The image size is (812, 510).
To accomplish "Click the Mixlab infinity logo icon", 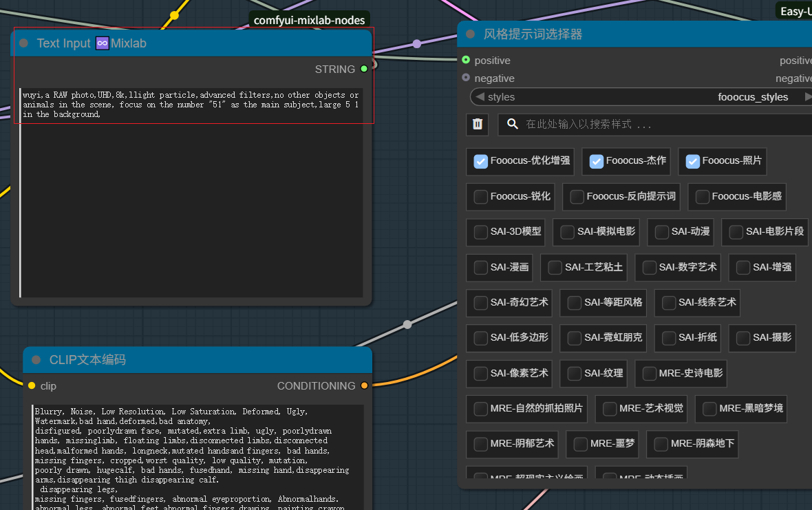I will point(103,43).
